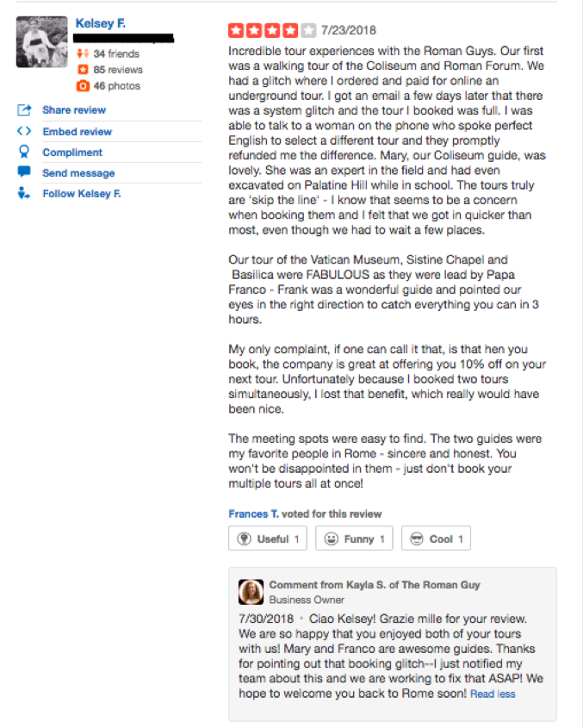Click the Follow Kelsey F. person icon
This screenshot has width=583, height=728.
[x=24, y=194]
